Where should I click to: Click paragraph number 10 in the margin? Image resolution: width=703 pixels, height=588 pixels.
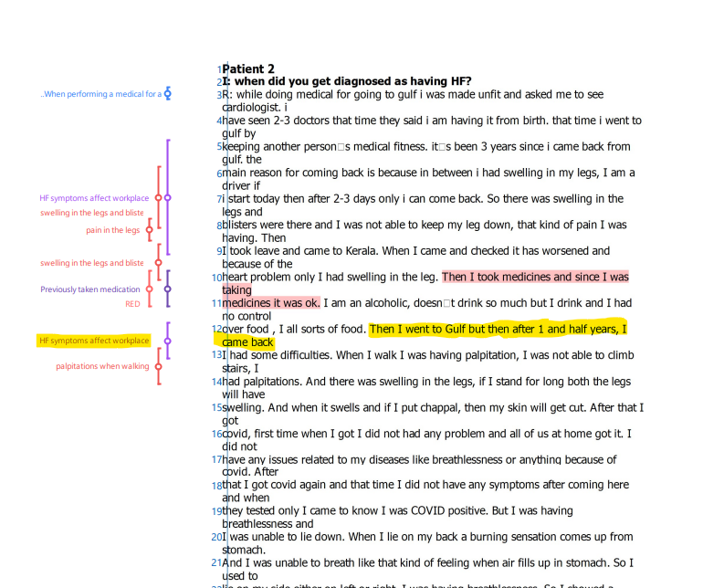click(x=217, y=278)
